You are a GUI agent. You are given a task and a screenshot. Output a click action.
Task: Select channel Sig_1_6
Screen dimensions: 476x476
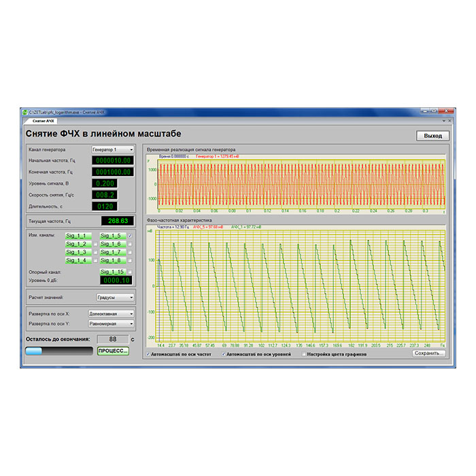pyautogui.click(x=113, y=243)
